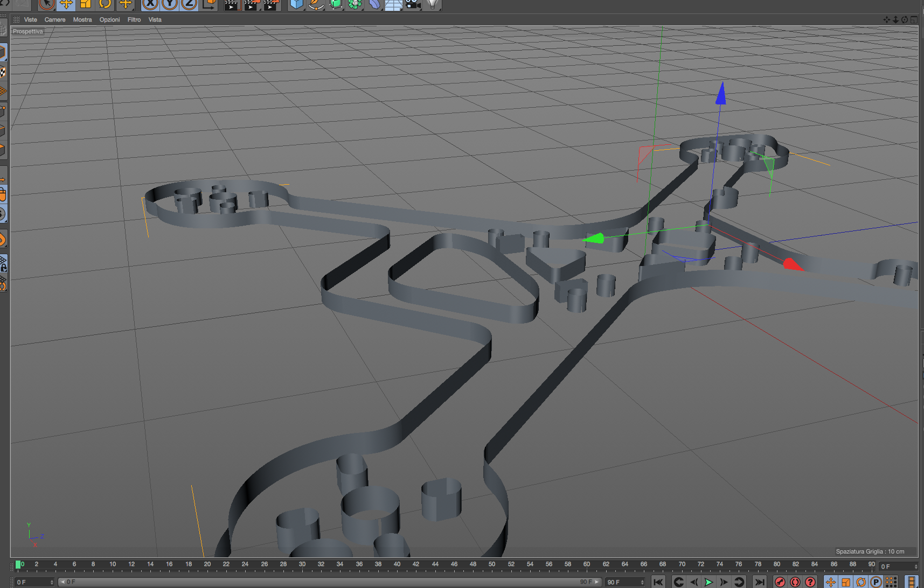This screenshot has height=588, width=924.
Task: Toggle scale keyframe recording
Action: 846,582
